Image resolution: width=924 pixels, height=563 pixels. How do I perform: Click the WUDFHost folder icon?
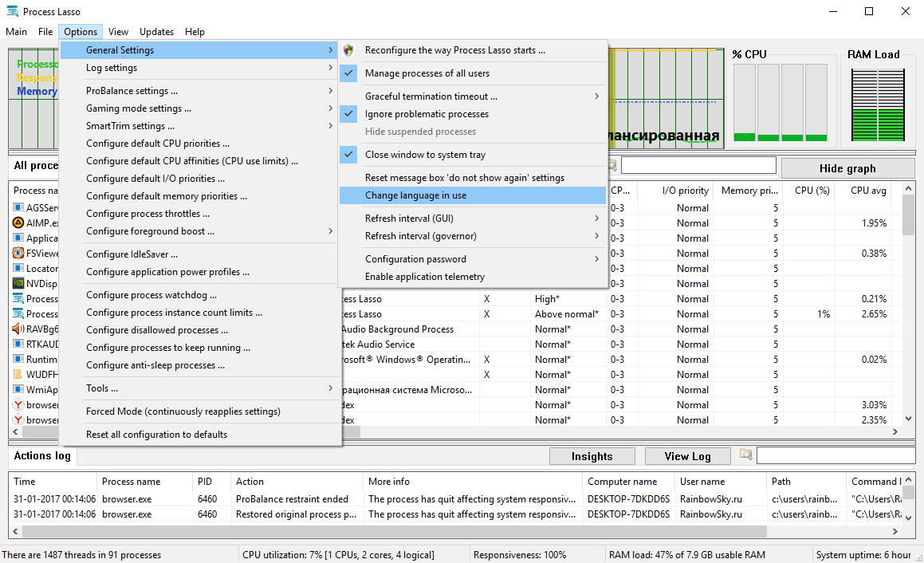pyautogui.click(x=18, y=374)
